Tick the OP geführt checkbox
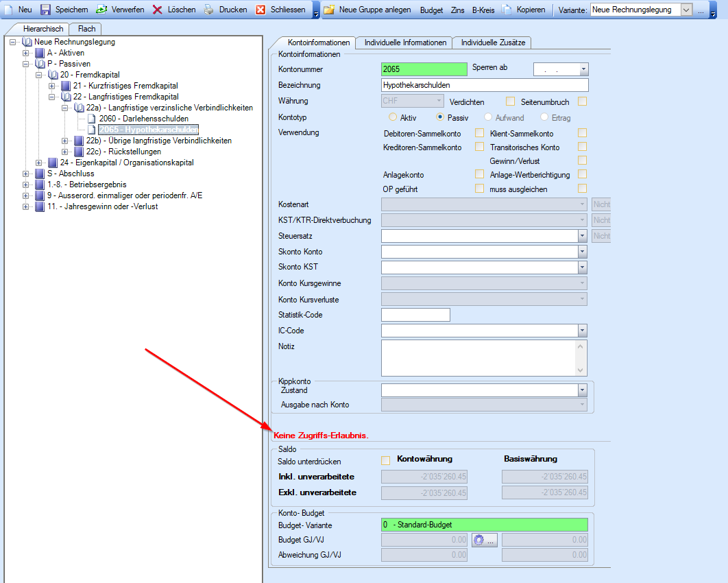The image size is (728, 583). pos(480,188)
